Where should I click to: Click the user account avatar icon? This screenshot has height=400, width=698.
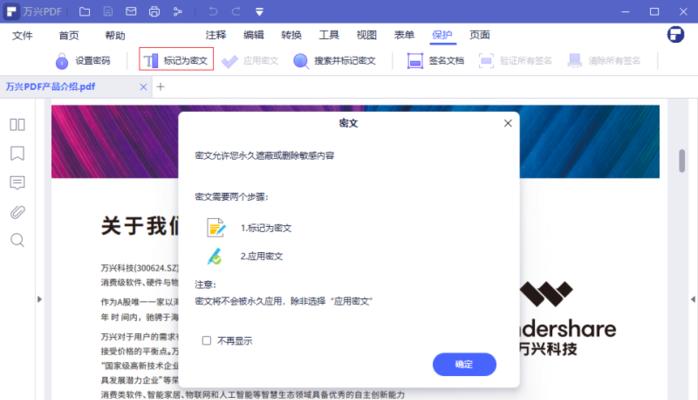[675, 34]
